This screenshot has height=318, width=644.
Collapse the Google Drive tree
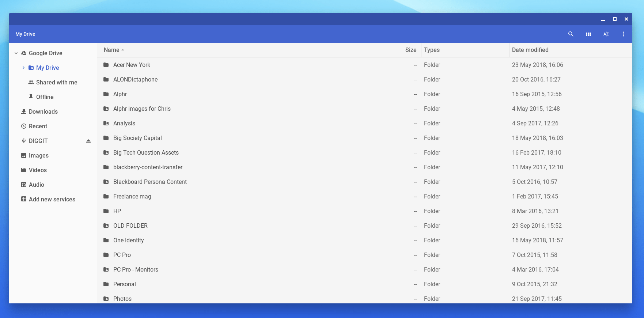pyautogui.click(x=16, y=53)
